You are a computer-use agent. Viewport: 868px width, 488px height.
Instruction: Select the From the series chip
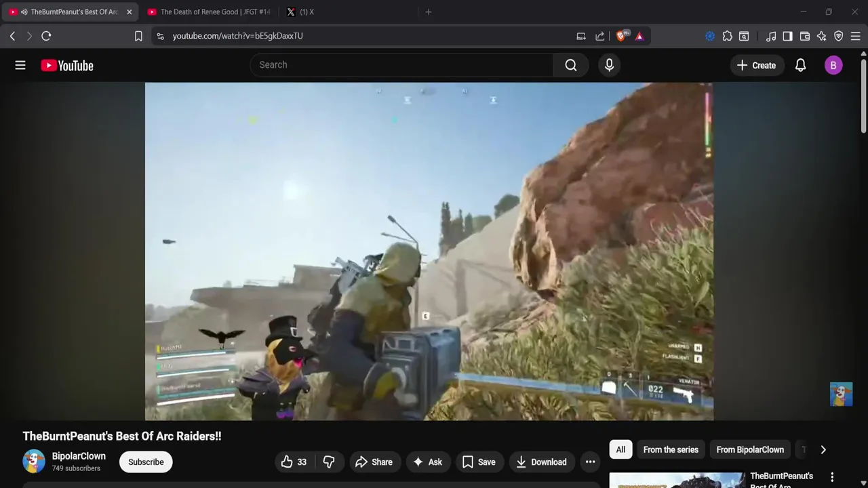tap(671, 449)
